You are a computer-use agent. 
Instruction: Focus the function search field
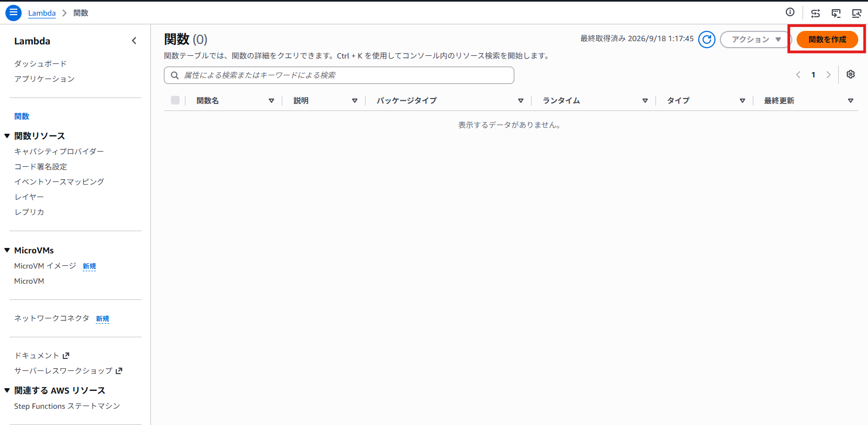coord(339,75)
